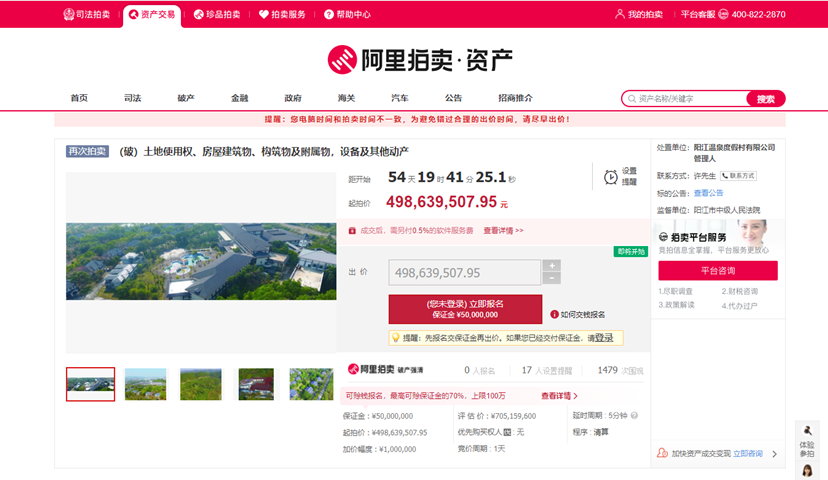Click the 17 人设置提醒 count

[547, 370]
